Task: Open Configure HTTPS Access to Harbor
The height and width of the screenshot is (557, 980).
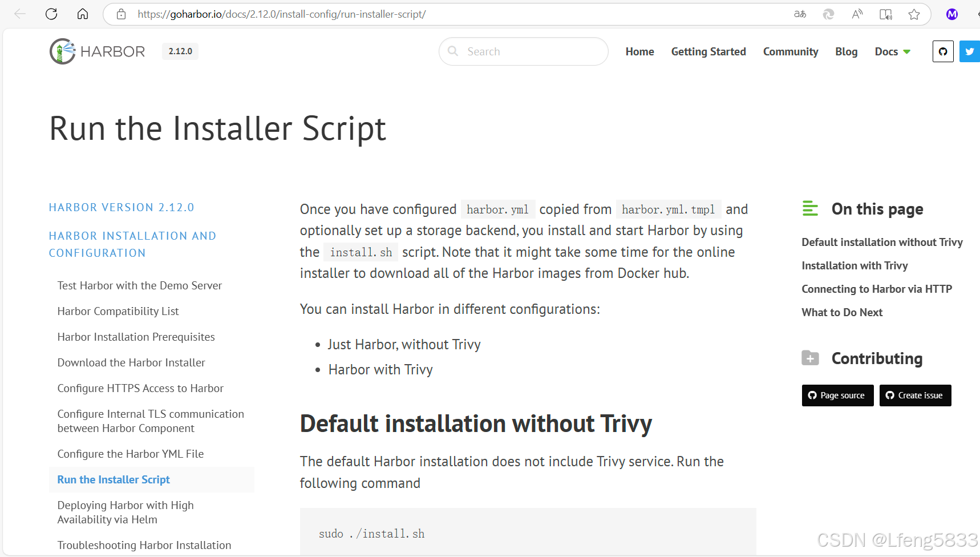Action: [x=140, y=388]
